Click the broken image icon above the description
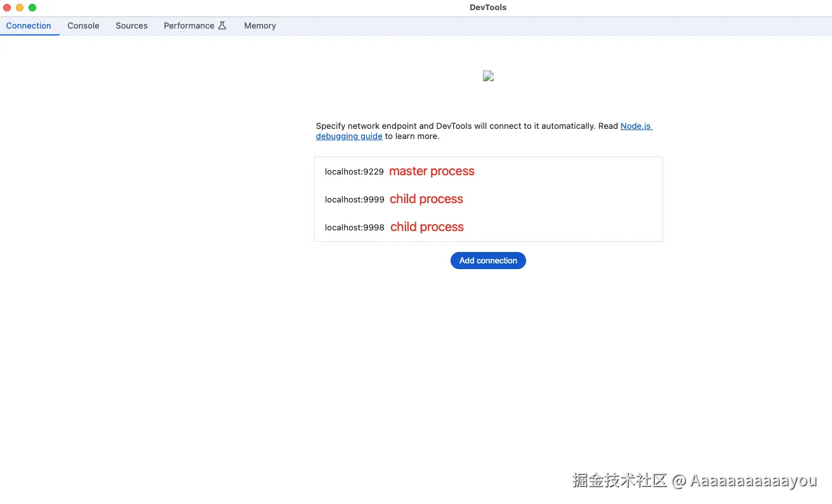 point(488,76)
